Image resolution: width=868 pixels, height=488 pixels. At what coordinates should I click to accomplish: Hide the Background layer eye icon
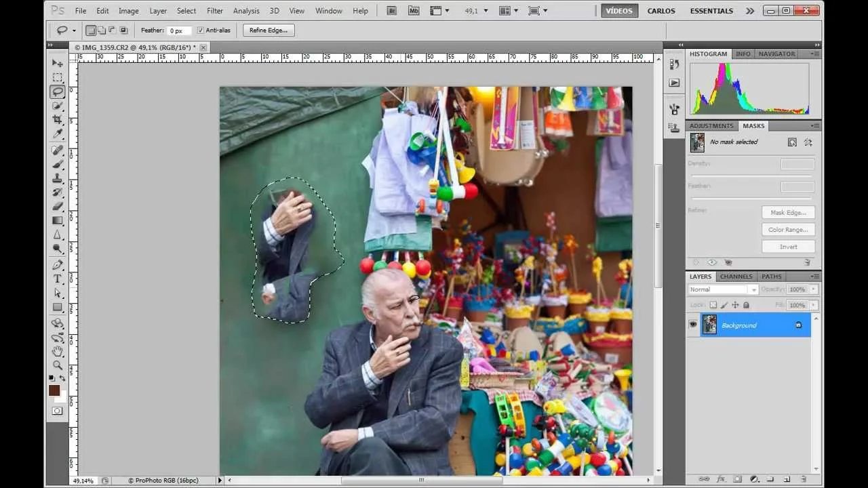pyautogui.click(x=692, y=325)
